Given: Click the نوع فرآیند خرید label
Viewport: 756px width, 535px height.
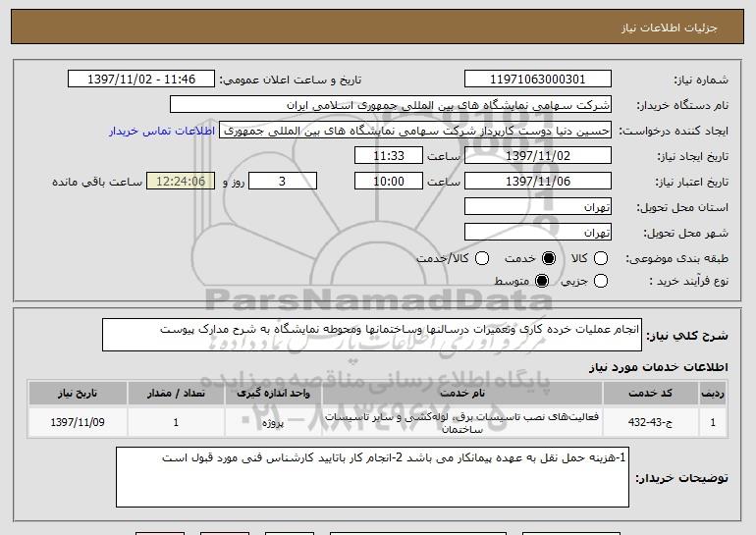Looking at the screenshot, I should tap(688, 281).
